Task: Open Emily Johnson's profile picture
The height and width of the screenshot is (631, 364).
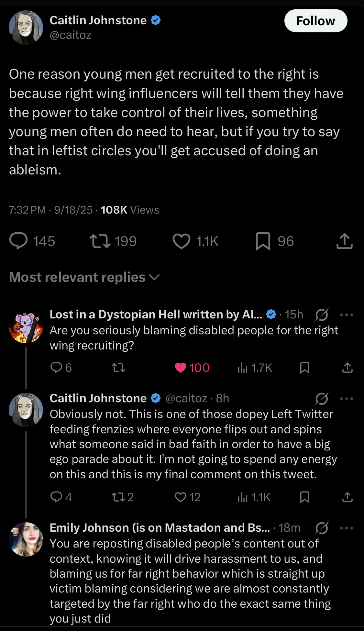Action: pyautogui.click(x=26, y=539)
